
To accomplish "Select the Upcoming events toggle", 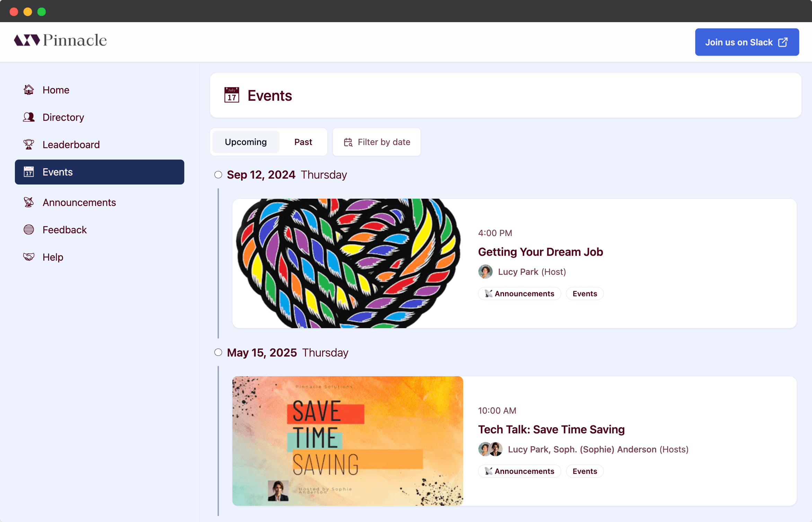I will pos(245,141).
